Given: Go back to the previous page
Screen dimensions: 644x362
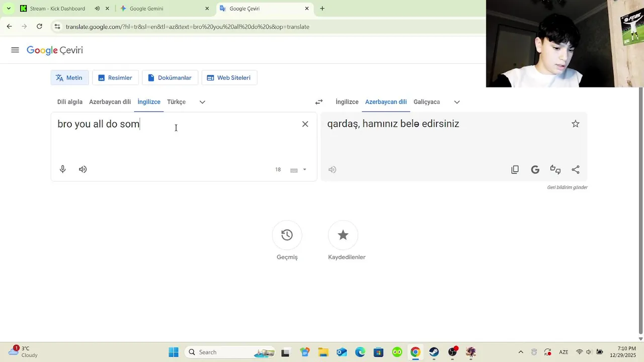Looking at the screenshot, I should (9, 27).
